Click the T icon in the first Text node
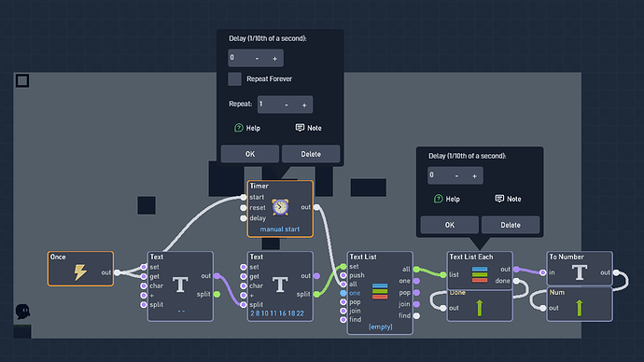Screen dimensions: 644x362 180,285
